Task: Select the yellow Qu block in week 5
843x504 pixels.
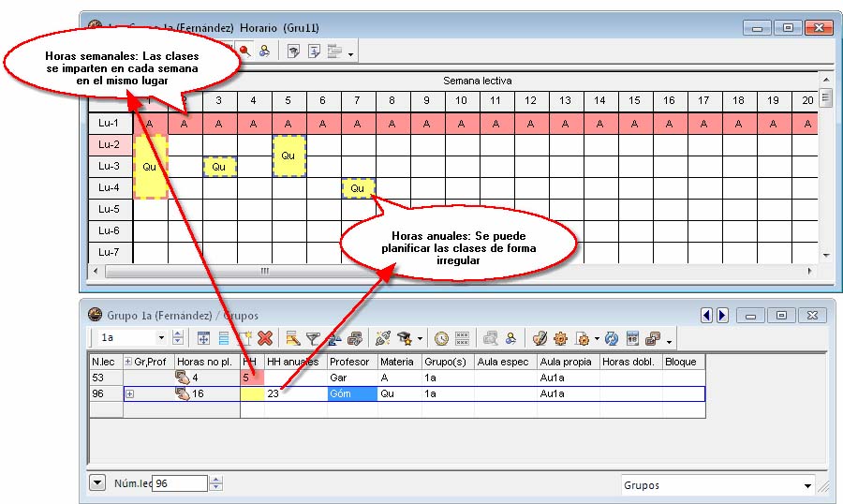Action: click(288, 156)
